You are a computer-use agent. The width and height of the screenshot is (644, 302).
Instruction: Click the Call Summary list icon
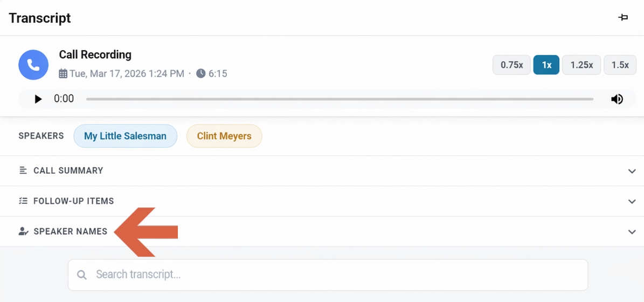[x=23, y=170]
